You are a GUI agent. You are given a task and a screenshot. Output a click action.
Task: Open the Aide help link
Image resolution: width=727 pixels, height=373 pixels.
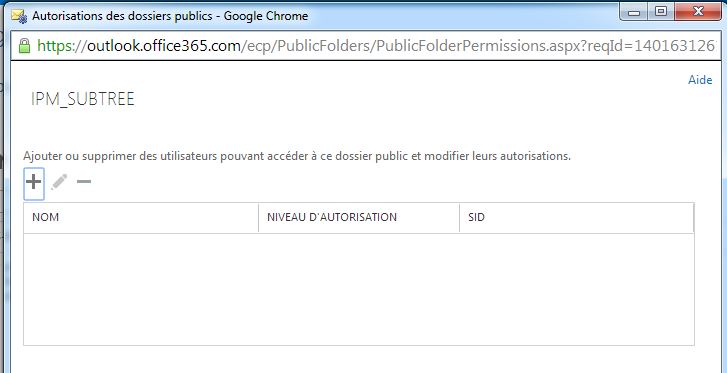(700, 80)
